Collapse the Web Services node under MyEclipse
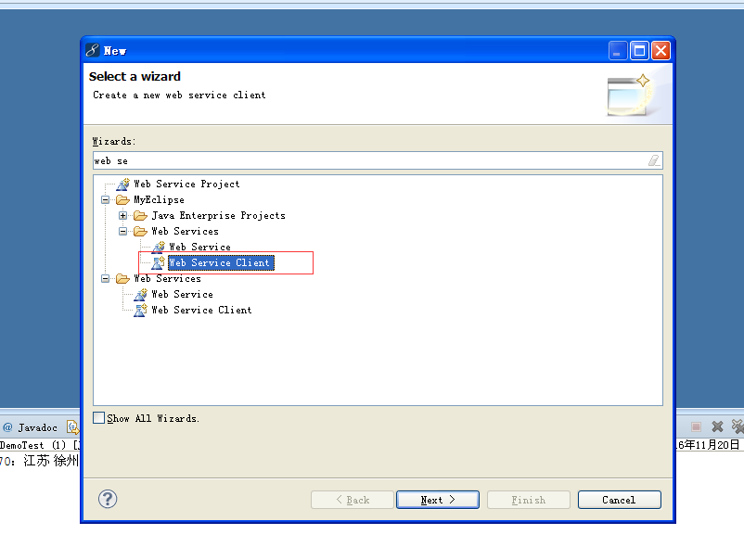 122,232
